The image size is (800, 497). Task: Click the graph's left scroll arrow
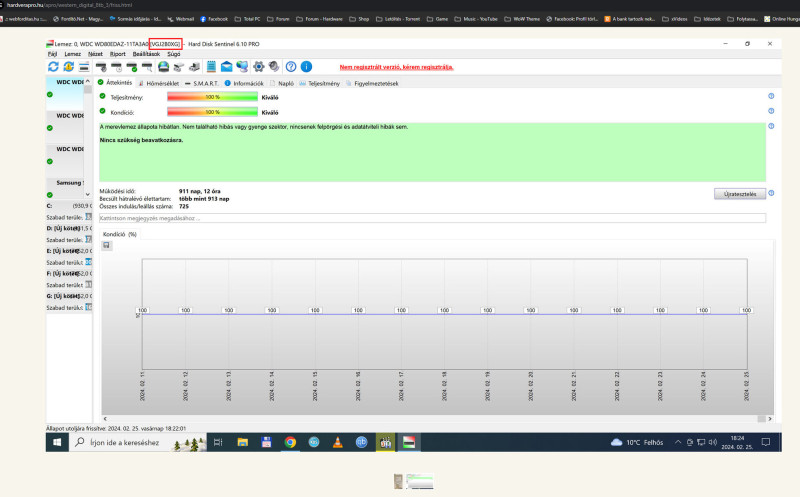(x=105, y=419)
